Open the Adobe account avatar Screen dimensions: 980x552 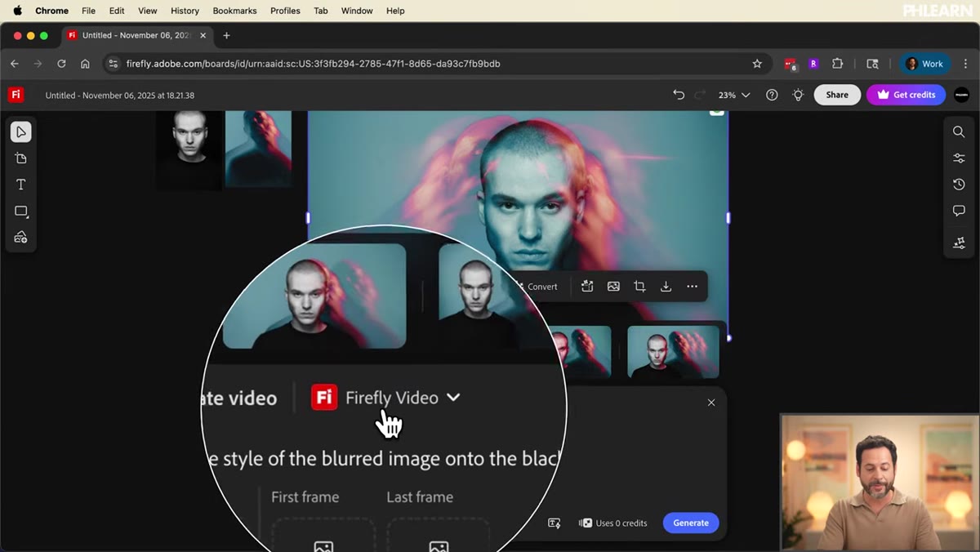962,95
